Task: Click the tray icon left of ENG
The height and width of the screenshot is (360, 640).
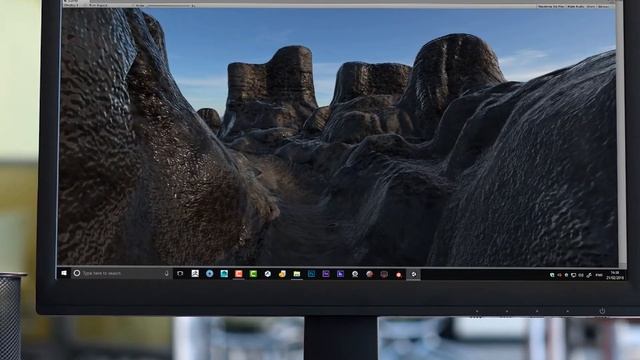Action: tap(589, 276)
